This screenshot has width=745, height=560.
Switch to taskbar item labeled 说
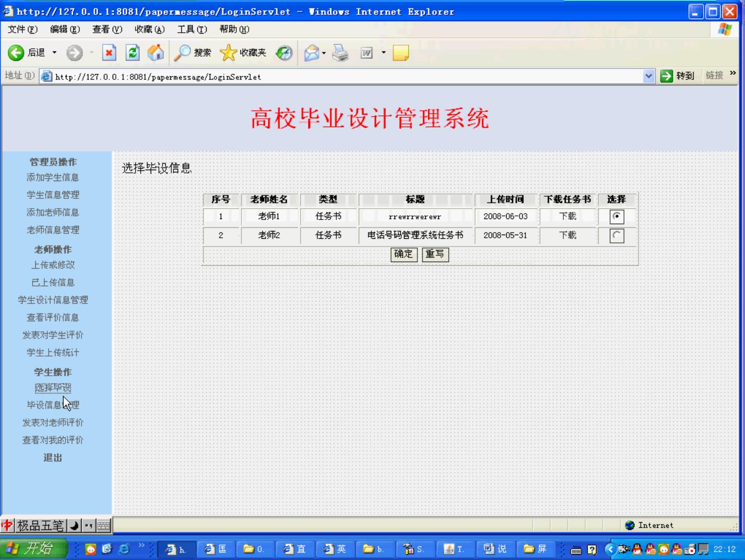(496, 549)
